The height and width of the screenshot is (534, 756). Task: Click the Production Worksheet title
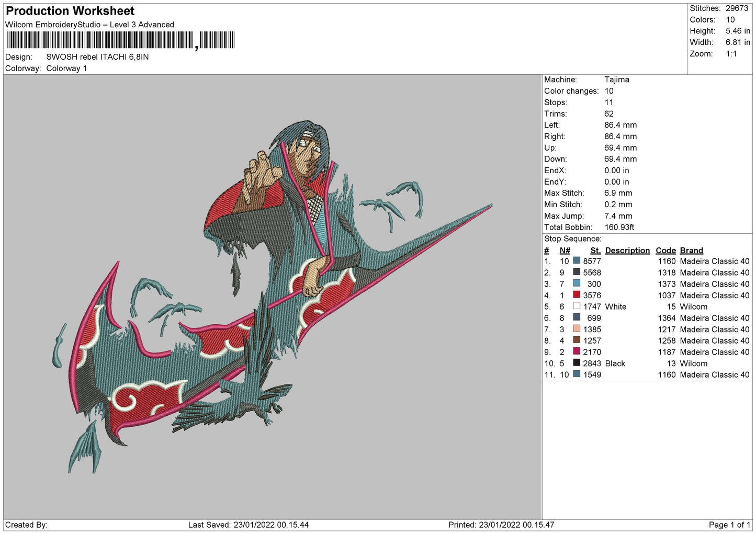pos(70,11)
